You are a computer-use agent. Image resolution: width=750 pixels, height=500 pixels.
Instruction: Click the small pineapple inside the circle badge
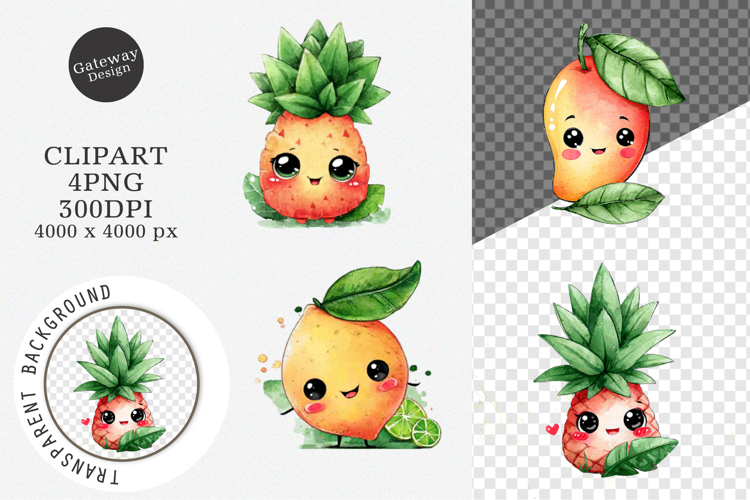120,385
